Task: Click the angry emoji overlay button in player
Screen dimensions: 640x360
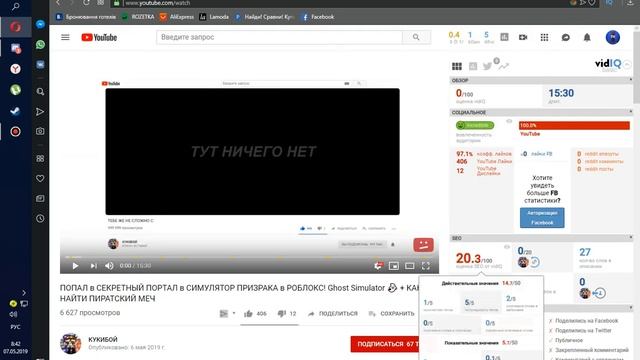Action: coord(423,245)
